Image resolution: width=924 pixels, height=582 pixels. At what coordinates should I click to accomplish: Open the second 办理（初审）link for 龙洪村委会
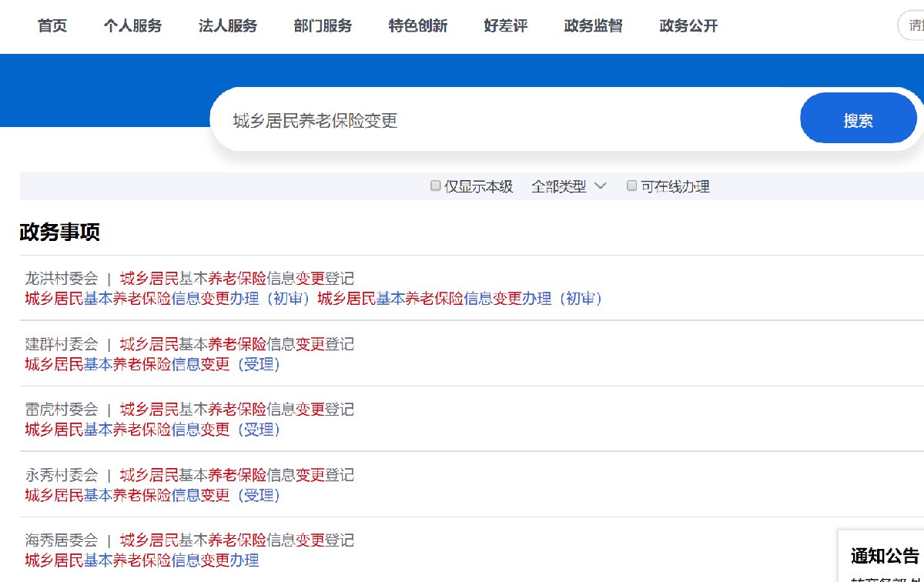tap(460, 299)
